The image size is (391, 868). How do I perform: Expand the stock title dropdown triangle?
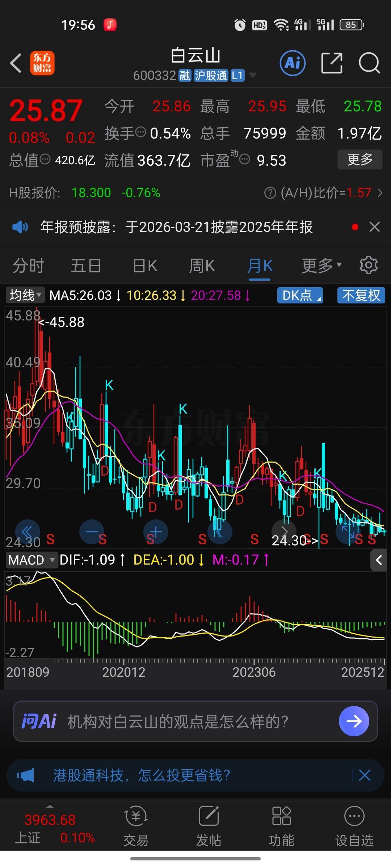pos(252,75)
